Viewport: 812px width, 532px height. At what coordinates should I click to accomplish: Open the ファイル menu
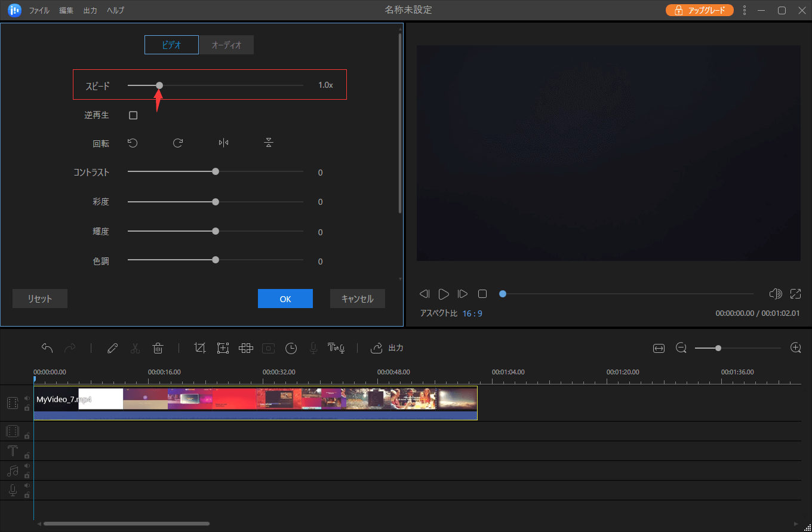(39, 11)
